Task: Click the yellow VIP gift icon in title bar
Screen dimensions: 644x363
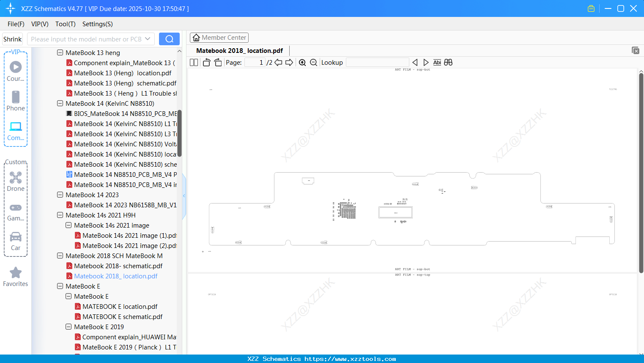Action: click(591, 8)
